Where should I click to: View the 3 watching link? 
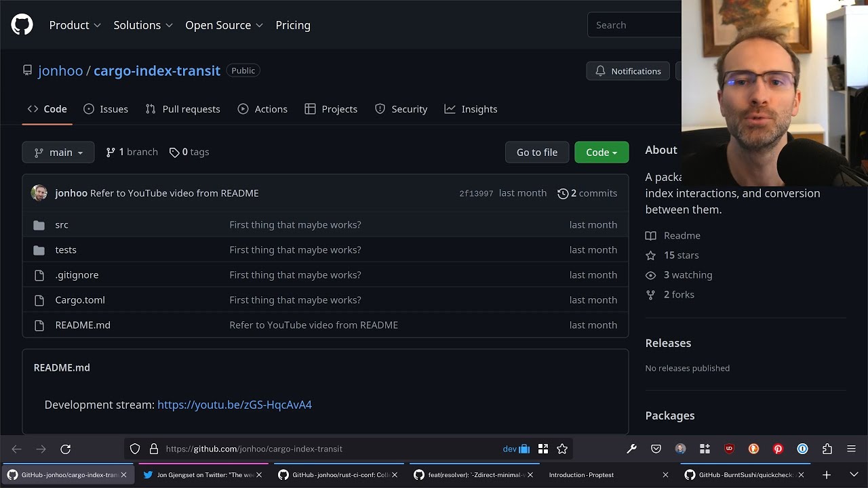click(x=679, y=275)
